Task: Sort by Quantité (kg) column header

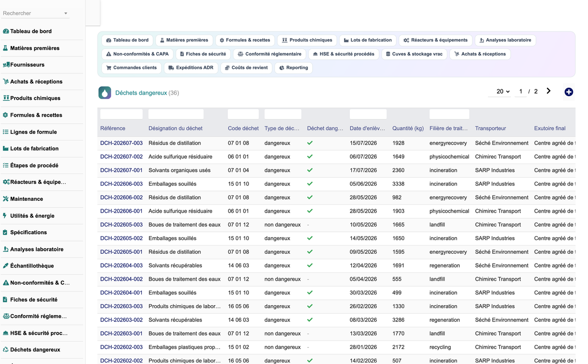Action: tap(408, 128)
